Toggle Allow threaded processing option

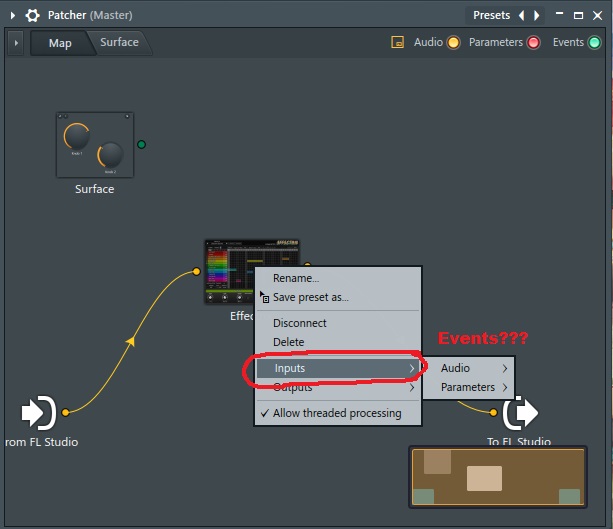(x=338, y=413)
